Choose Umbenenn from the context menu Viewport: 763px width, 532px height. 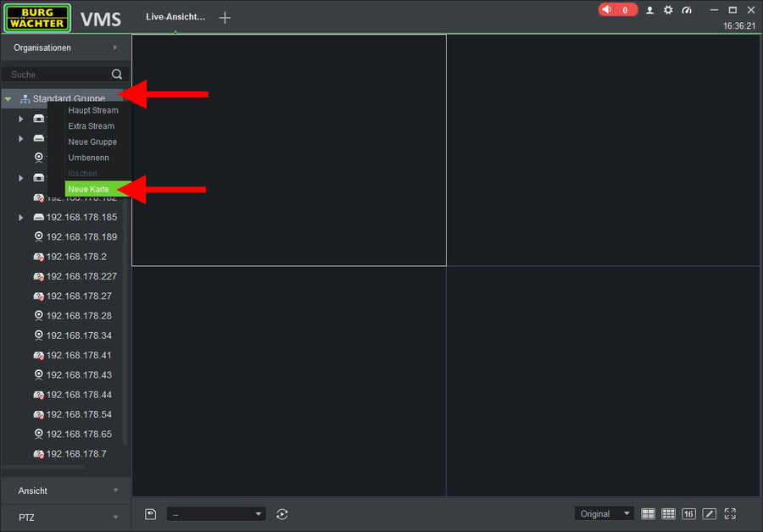coord(88,158)
